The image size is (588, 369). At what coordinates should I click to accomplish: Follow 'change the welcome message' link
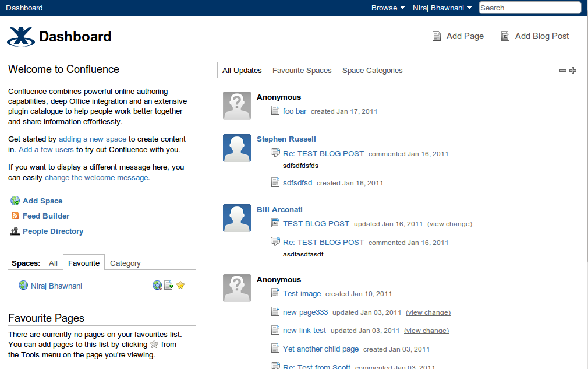click(x=97, y=178)
